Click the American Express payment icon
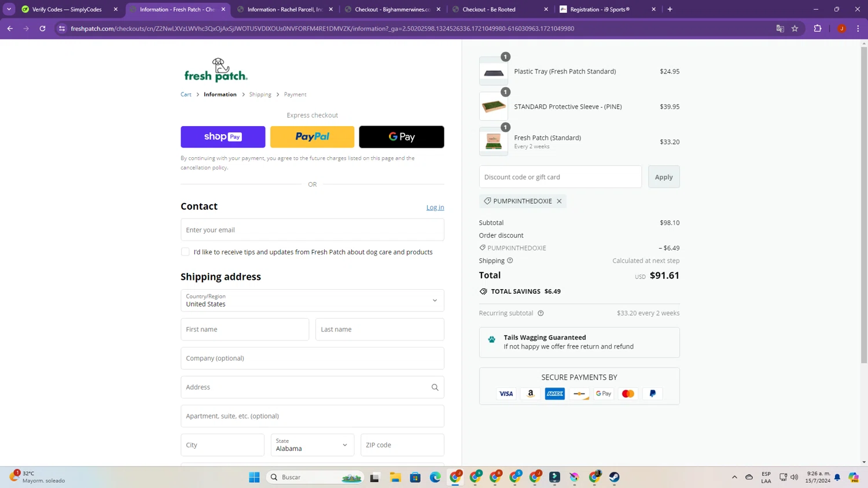 [x=555, y=394]
